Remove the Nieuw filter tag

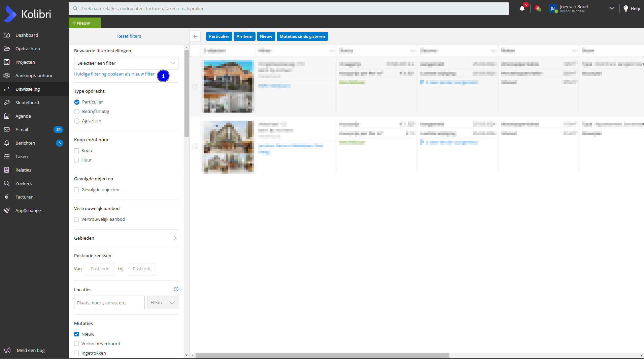(266, 36)
